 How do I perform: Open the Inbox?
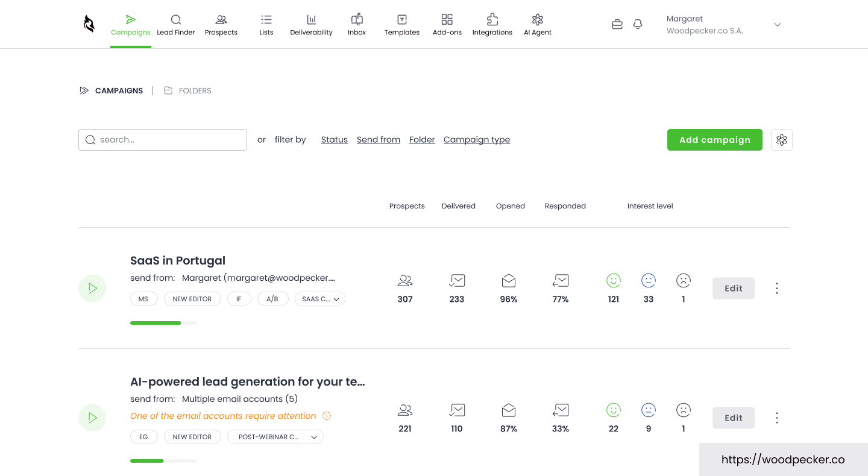pyautogui.click(x=357, y=25)
